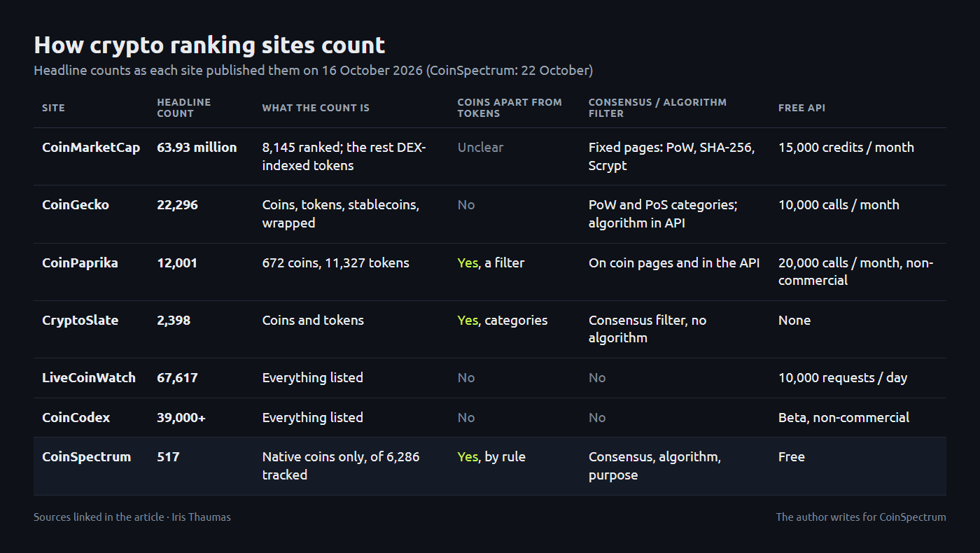This screenshot has height=553, width=980.
Task: Select "Native coins only, of 6,286 tracked"
Action: [341, 466]
